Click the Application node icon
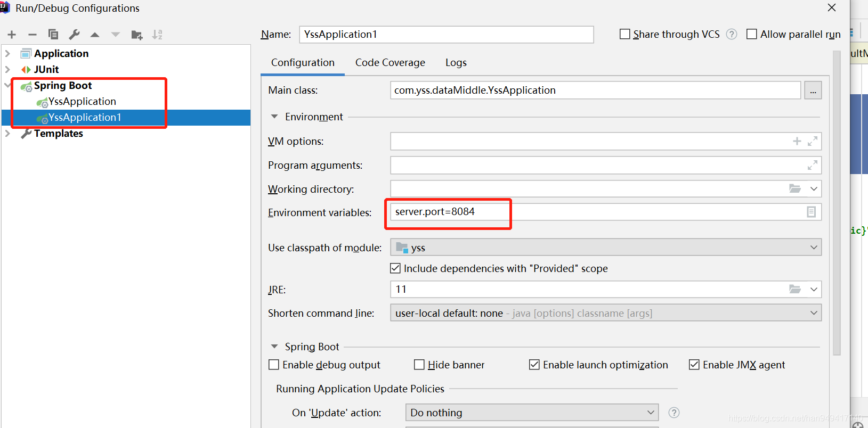This screenshot has height=428, width=868. [26, 53]
